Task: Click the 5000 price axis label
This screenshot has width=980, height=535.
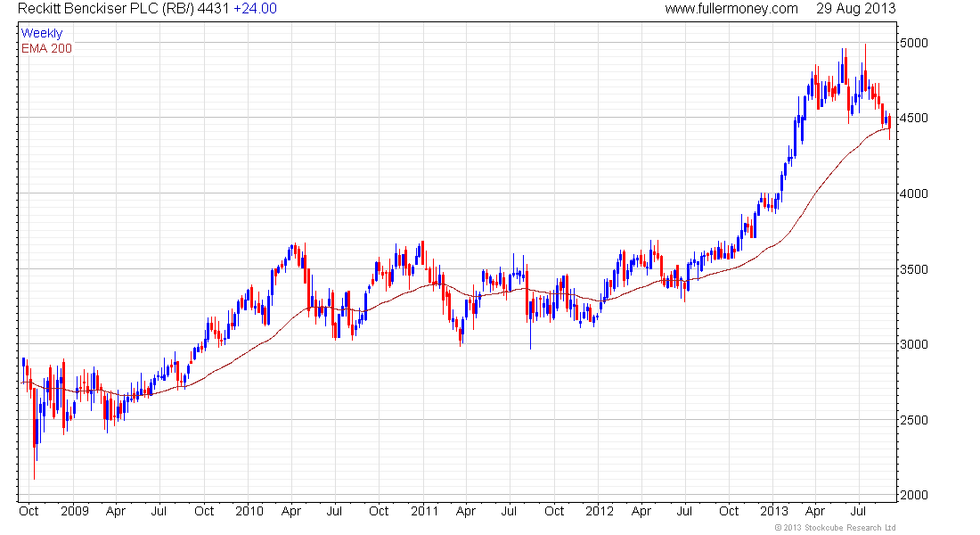Action: pos(914,43)
